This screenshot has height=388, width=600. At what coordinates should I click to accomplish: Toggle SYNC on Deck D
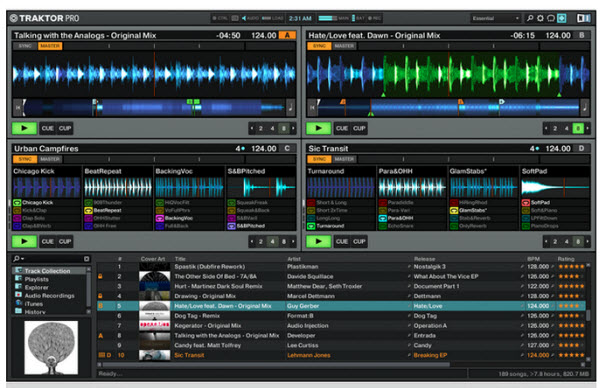point(319,159)
